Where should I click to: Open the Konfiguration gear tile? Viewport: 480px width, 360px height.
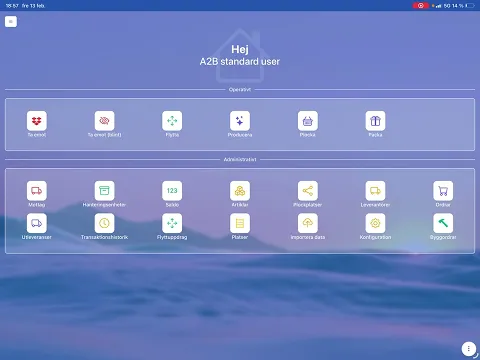[375, 223]
